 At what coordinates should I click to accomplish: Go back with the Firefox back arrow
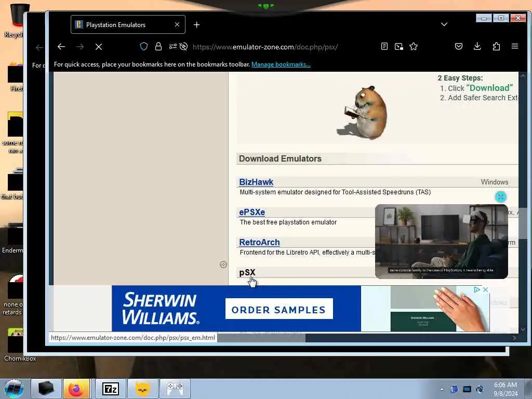(x=61, y=46)
